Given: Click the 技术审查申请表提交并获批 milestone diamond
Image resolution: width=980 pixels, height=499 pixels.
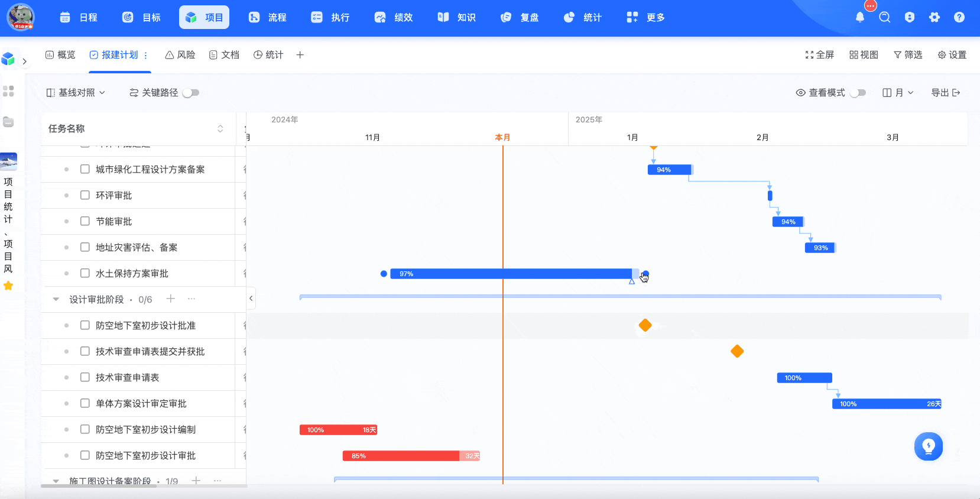Looking at the screenshot, I should [x=737, y=351].
